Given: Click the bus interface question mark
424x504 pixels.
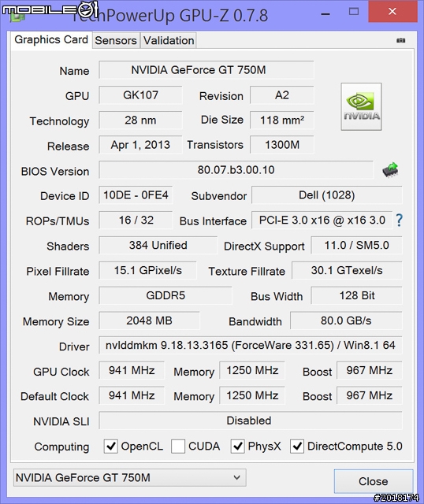Looking at the screenshot, I should [x=399, y=220].
